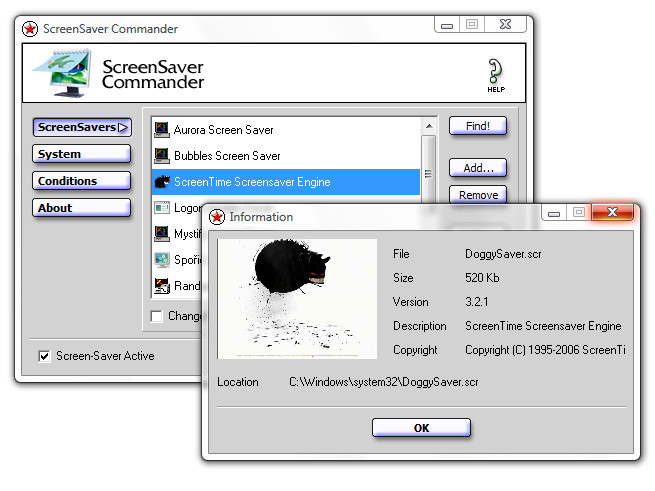The image size is (655, 491).
Task: Click the Bubbles Screen Saver row icon
Action: coord(162,155)
